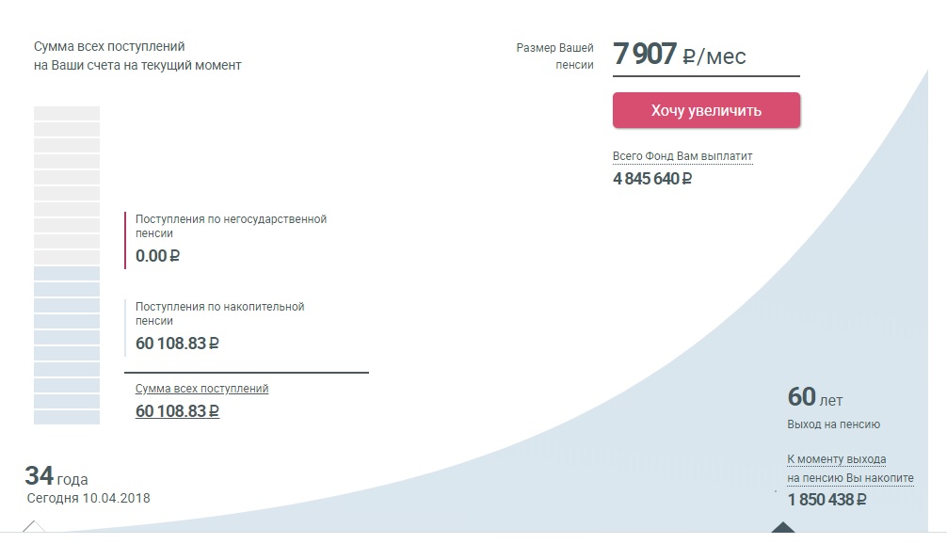Viewport: 947px width, 560px height.
Task: Click the 0.00 ₽ non-state pension amount
Action: coord(157,256)
